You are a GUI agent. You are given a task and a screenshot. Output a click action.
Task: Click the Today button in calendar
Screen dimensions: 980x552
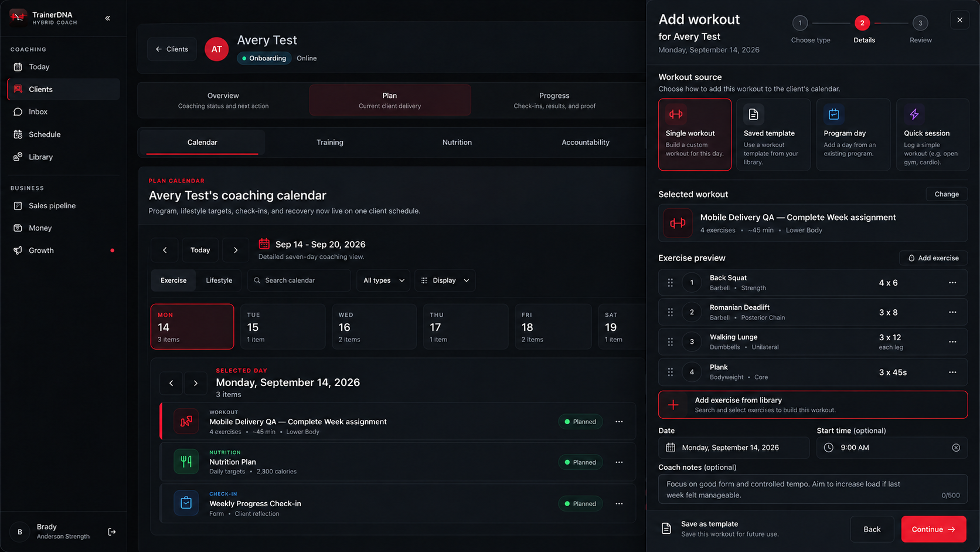pos(200,250)
